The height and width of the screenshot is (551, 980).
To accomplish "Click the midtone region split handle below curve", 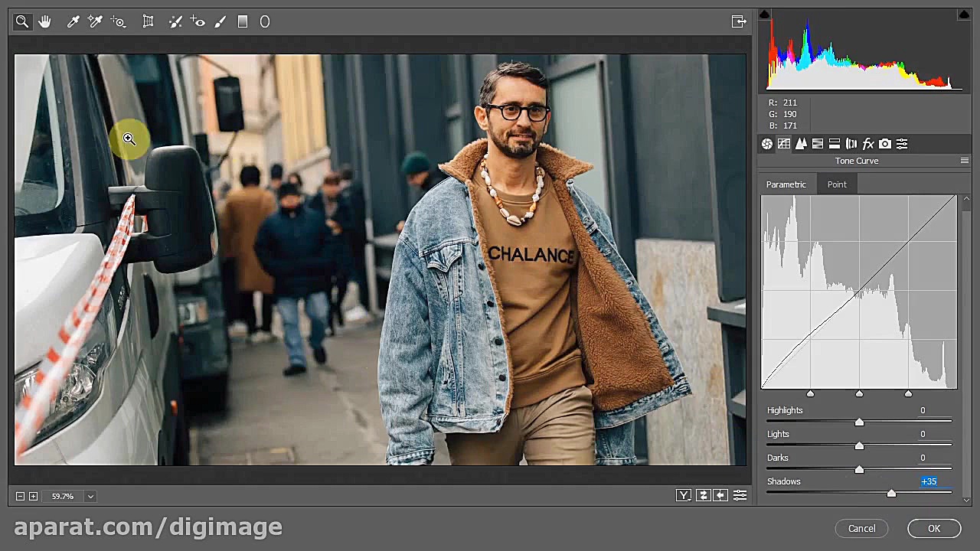I will click(859, 393).
